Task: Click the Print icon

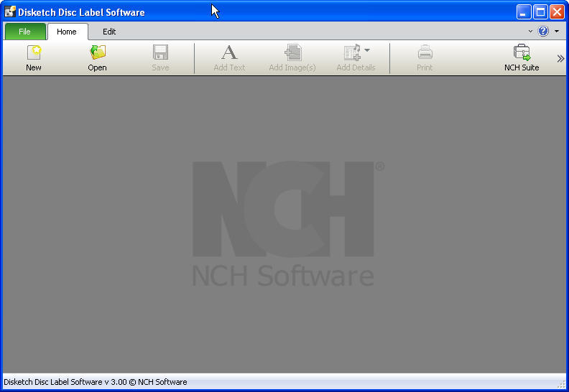Action: tap(425, 52)
